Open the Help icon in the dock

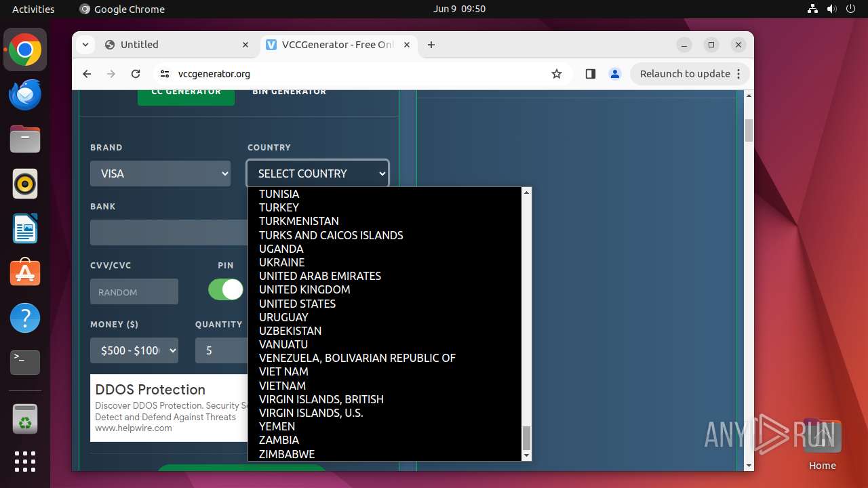tap(25, 318)
